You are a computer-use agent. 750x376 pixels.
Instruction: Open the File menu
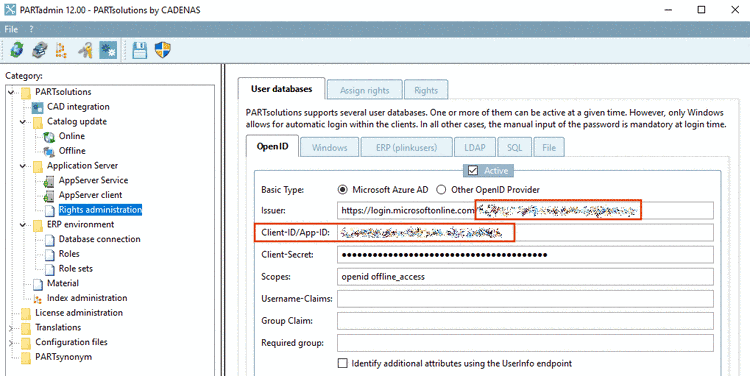(11, 29)
